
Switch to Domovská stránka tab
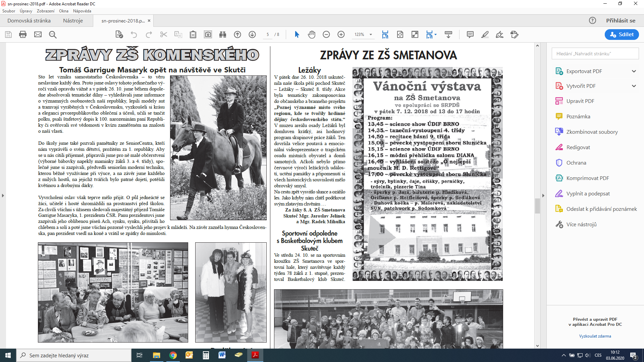coord(29,20)
